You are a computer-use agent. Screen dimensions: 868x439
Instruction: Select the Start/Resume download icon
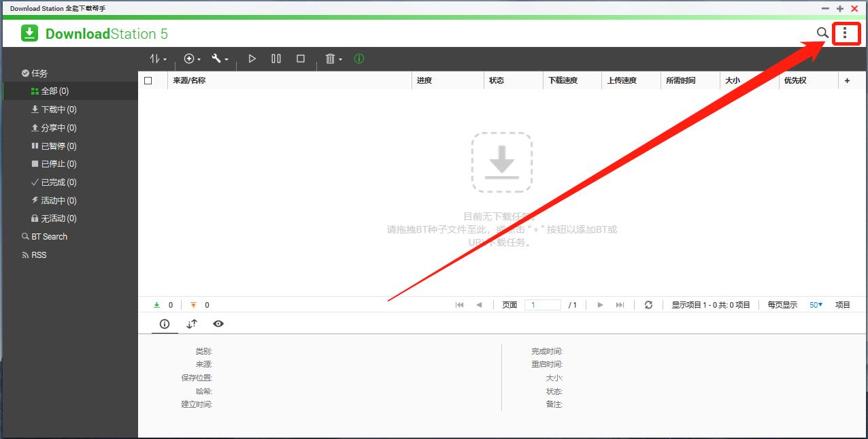(x=252, y=59)
